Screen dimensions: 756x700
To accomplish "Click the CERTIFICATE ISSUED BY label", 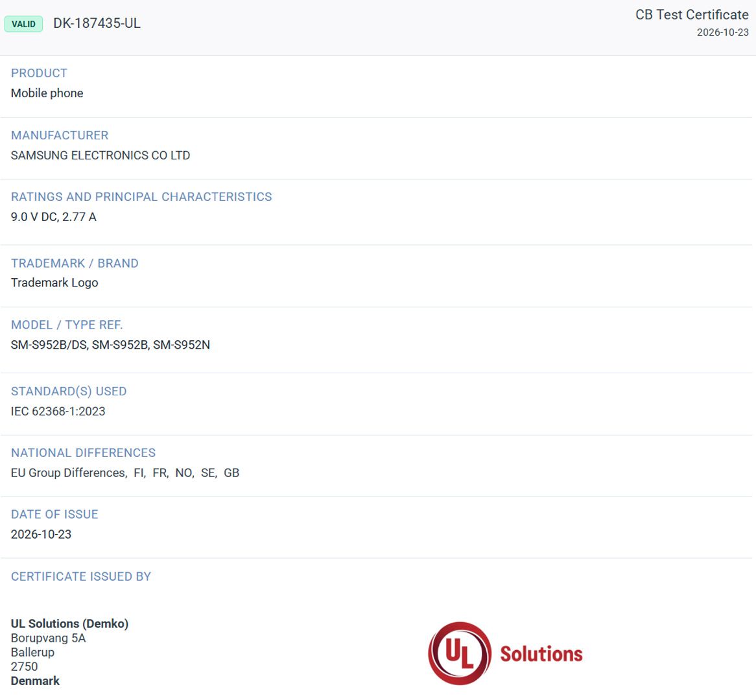I will pyautogui.click(x=81, y=577).
